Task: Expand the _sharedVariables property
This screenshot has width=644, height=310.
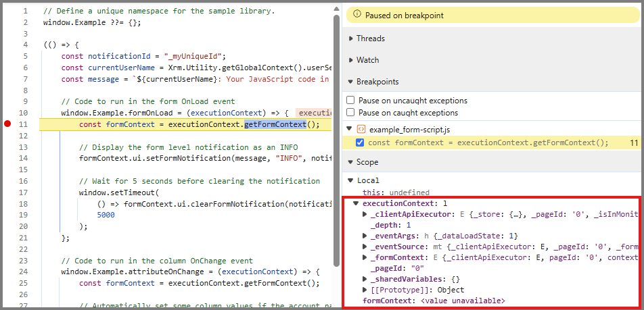Action: [x=365, y=279]
